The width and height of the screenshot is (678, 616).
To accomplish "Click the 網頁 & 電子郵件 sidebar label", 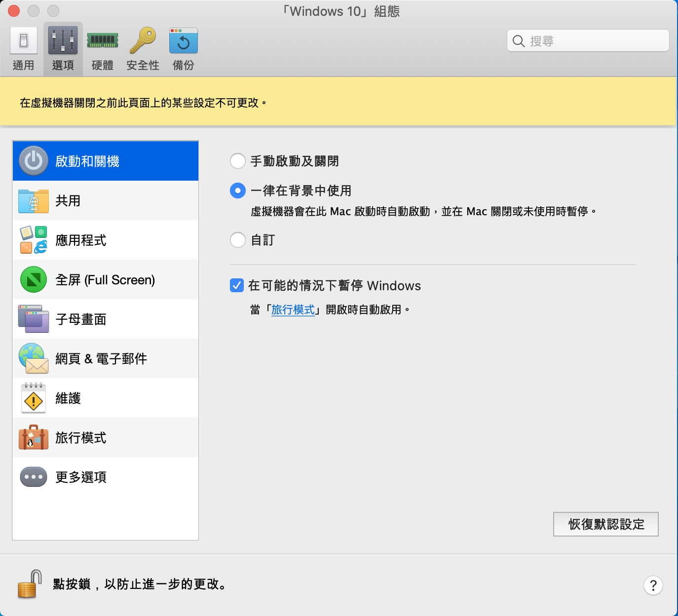I will (x=101, y=359).
